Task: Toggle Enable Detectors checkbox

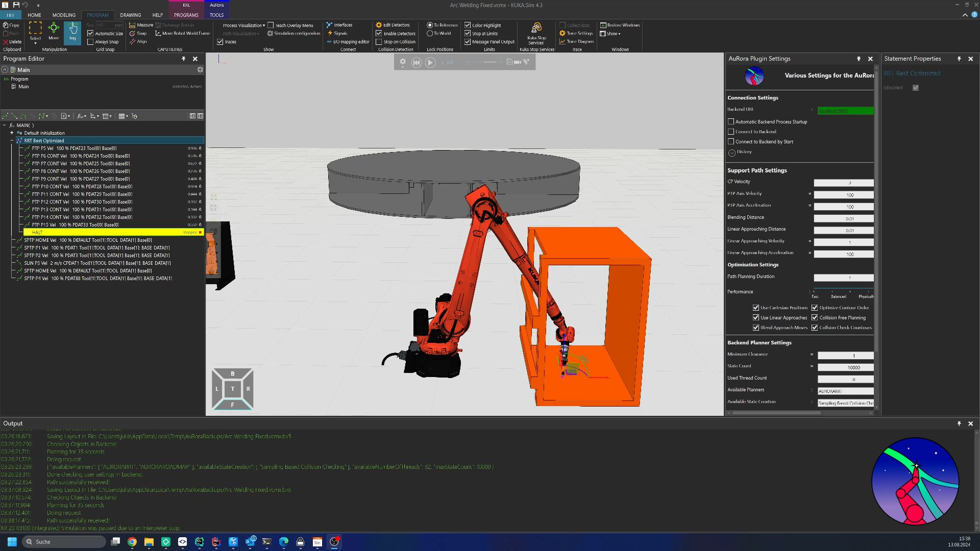Action: (379, 34)
